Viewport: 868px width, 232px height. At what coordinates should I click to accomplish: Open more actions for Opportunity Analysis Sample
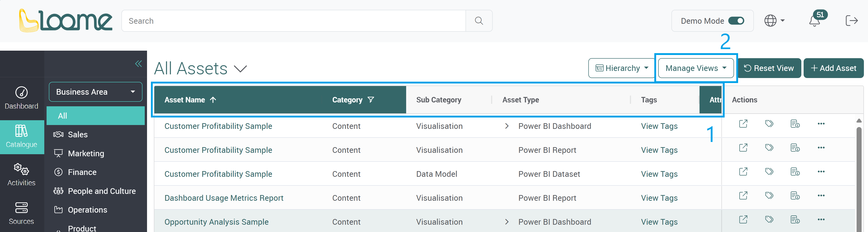pyautogui.click(x=821, y=219)
